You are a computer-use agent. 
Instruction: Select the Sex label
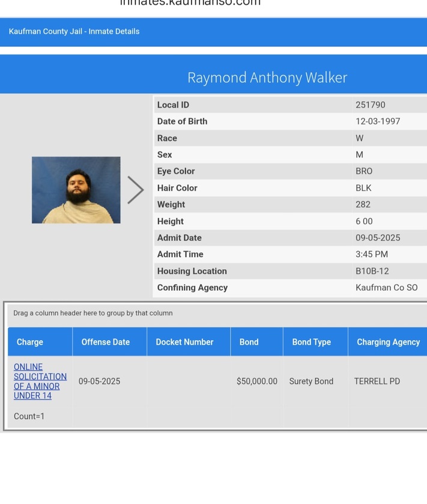pyautogui.click(x=164, y=154)
